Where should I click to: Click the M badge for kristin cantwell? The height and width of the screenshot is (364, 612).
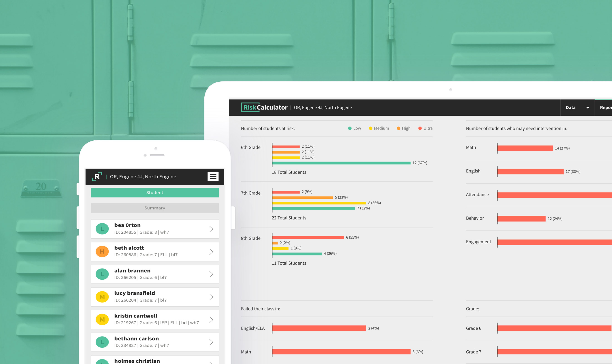tap(102, 319)
